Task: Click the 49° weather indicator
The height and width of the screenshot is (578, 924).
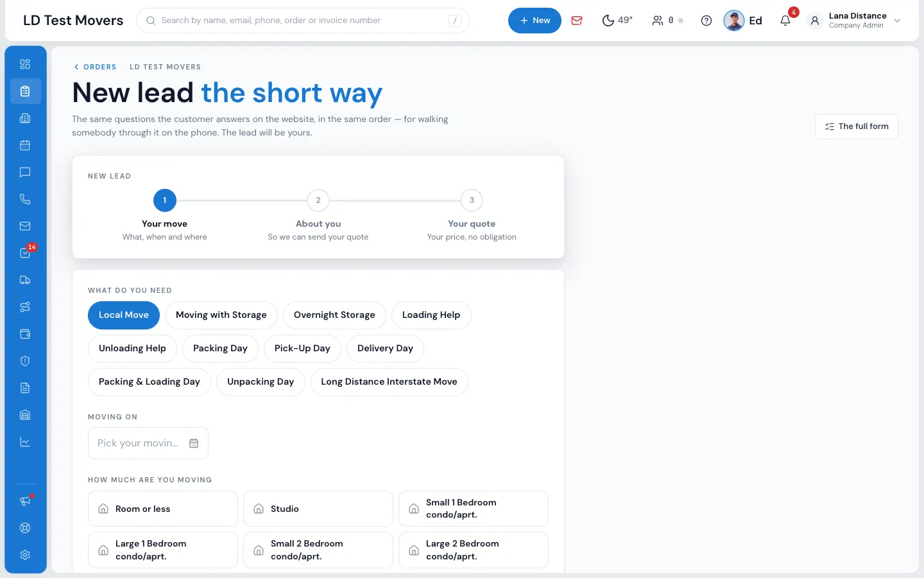Action: [617, 21]
